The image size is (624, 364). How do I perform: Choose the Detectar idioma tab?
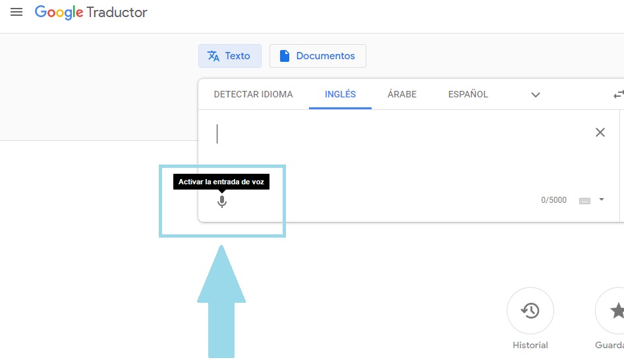click(253, 95)
